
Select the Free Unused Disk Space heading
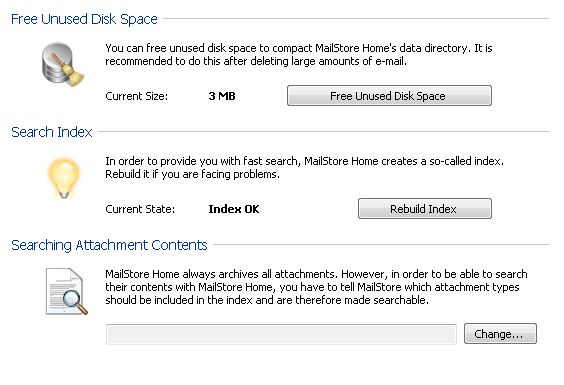(x=84, y=19)
